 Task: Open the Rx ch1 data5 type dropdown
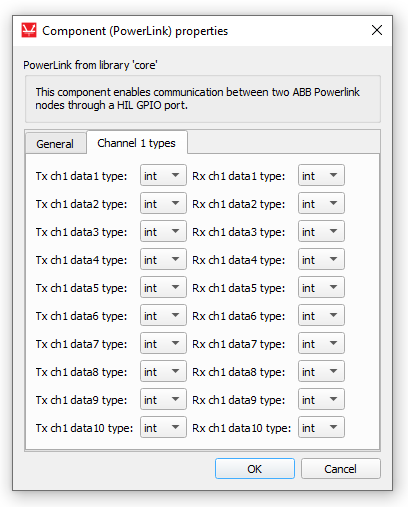pyautogui.click(x=321, y=287)
